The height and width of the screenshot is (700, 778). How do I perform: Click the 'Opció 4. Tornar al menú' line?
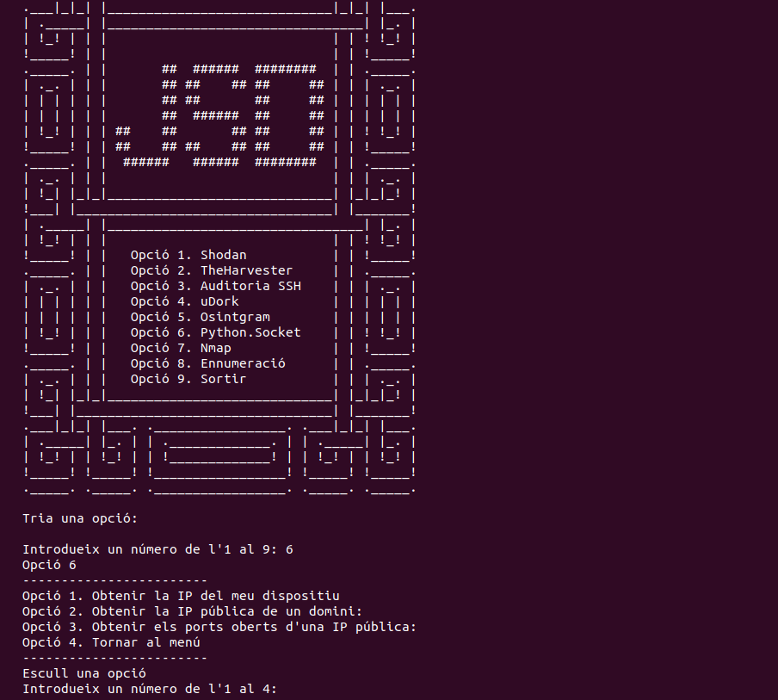coord(111,642)
